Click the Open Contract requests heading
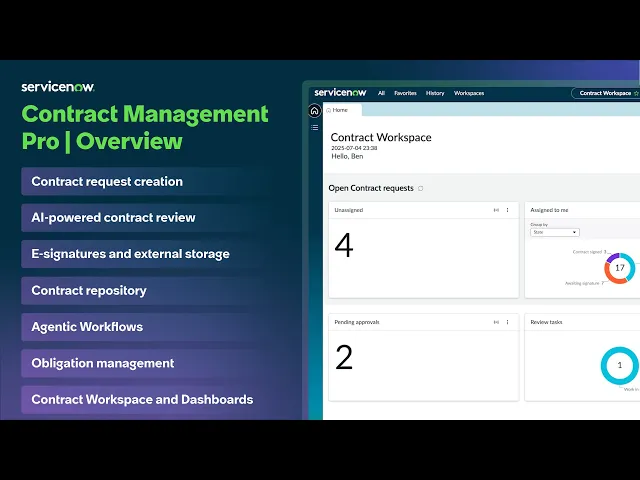Screen dimensions: 640x480 coord(371,188)
